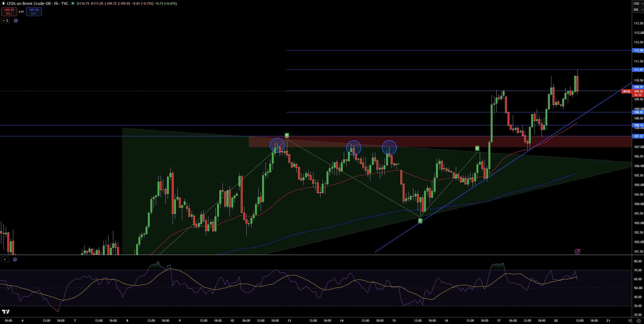Collapse the indicator legend showing 2
644x324 pixels.
click(x=5, y=21)
